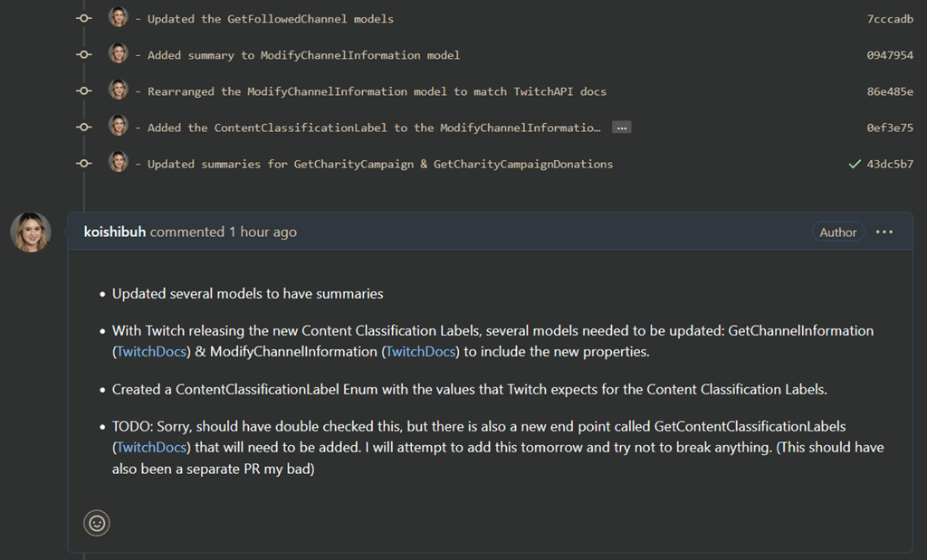Click commit node icon beside 'Rearranged' commit
The width and height of the screenshot is (927, 560).
84,91
